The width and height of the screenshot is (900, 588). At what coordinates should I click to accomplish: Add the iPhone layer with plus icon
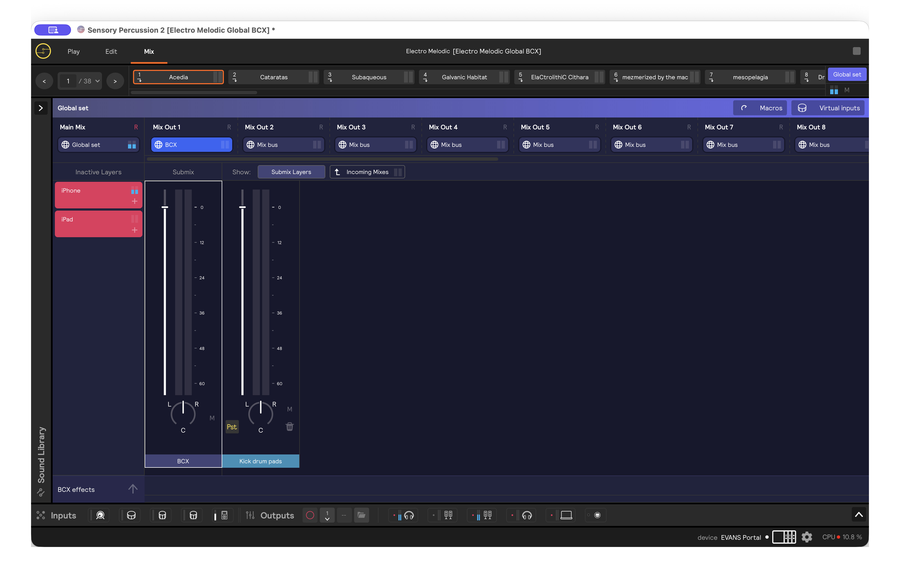134,201
